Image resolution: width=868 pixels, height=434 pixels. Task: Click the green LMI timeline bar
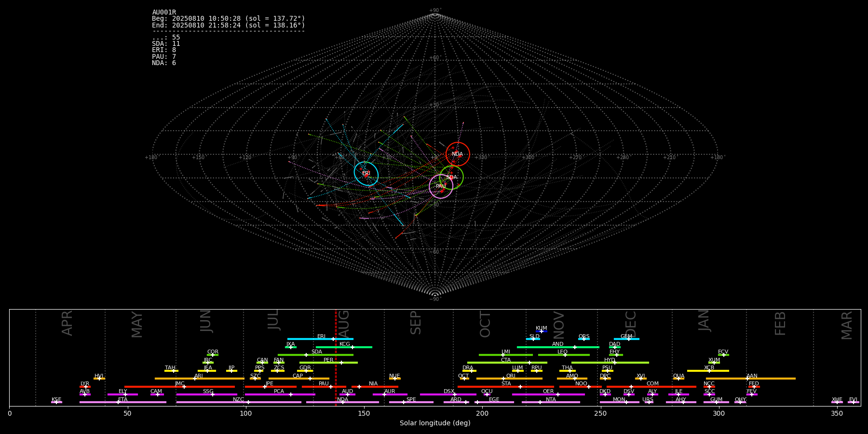coord(506,355)
